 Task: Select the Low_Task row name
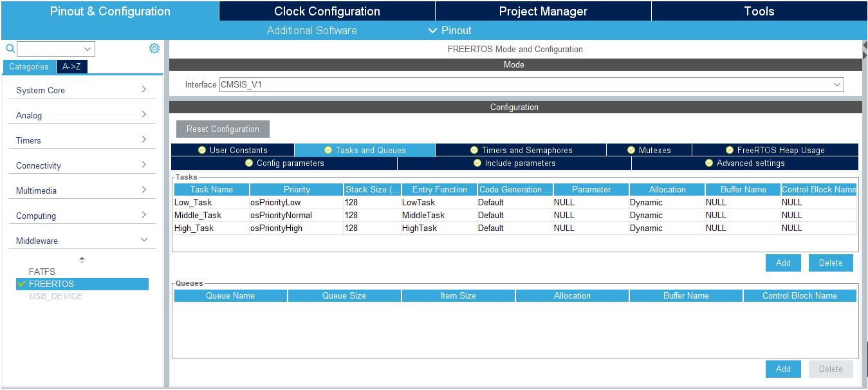211,202
